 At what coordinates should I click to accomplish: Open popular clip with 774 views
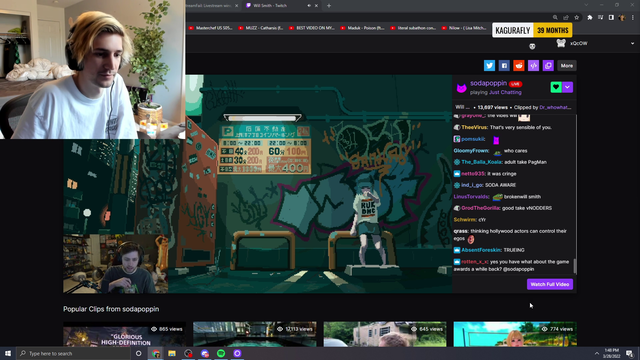[x=515, y=334]
